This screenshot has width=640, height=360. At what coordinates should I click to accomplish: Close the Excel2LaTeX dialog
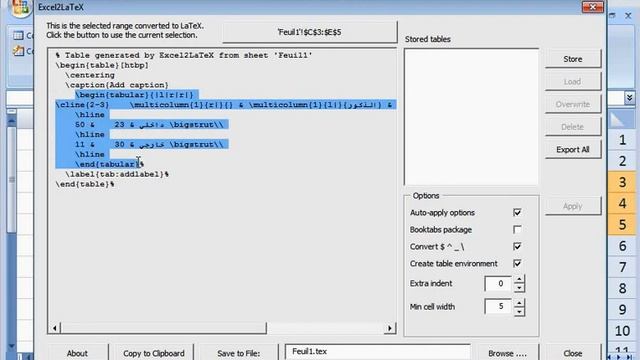tap(573, 353)
